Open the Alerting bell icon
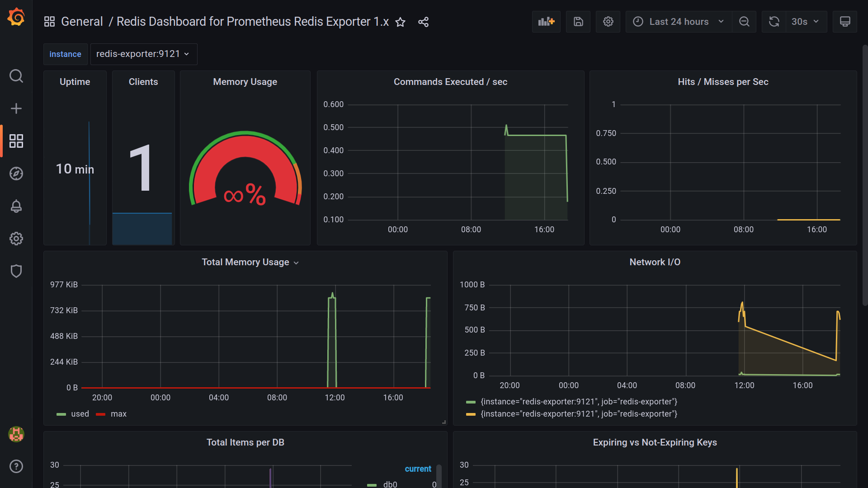 [x=16, y=206]
